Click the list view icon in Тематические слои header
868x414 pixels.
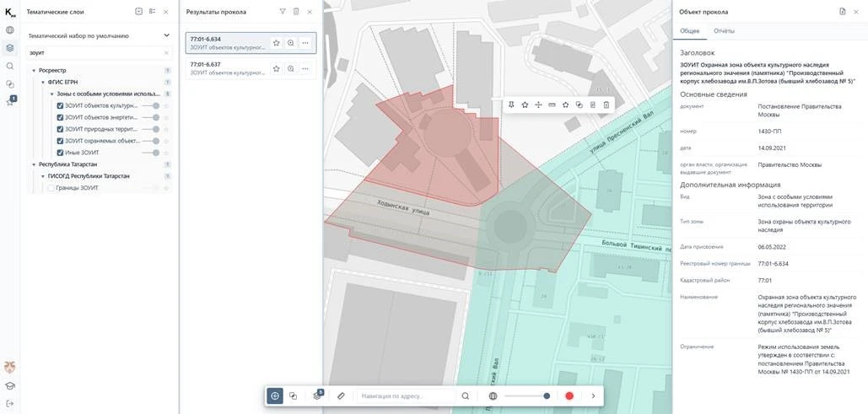pyautogui.click(x=152, y=12)
